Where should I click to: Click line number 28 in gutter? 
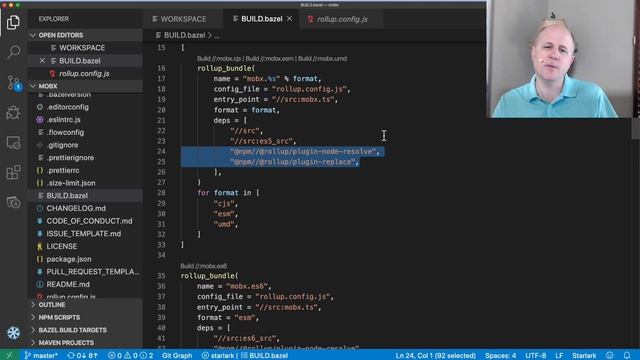tap(161, 193)
